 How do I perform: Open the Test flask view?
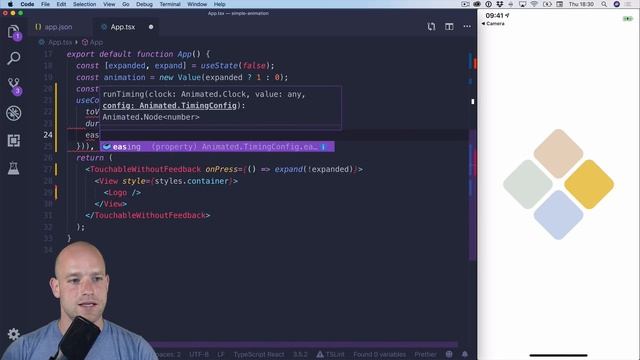tap(13, 168)
